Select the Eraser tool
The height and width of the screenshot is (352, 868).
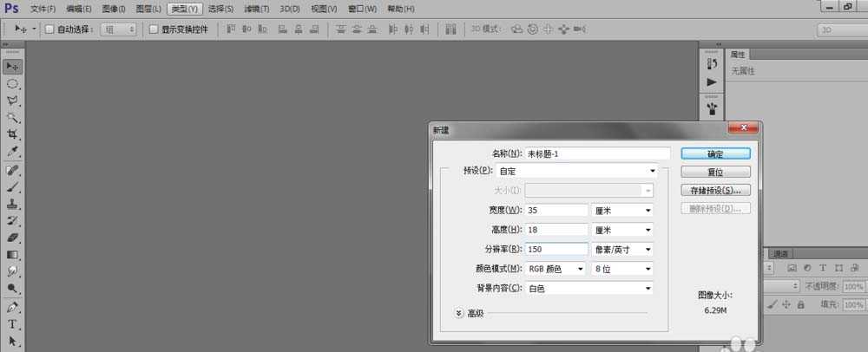(x=12, y=237)
